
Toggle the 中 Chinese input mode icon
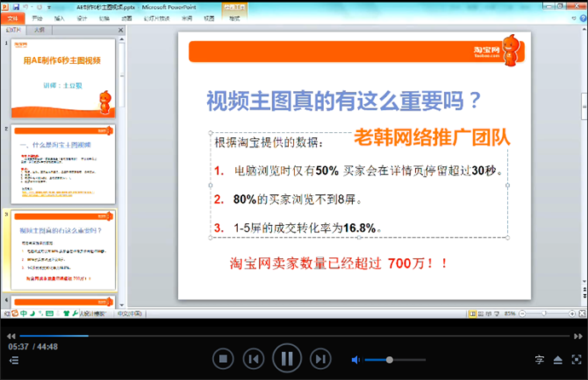point(24,314)
